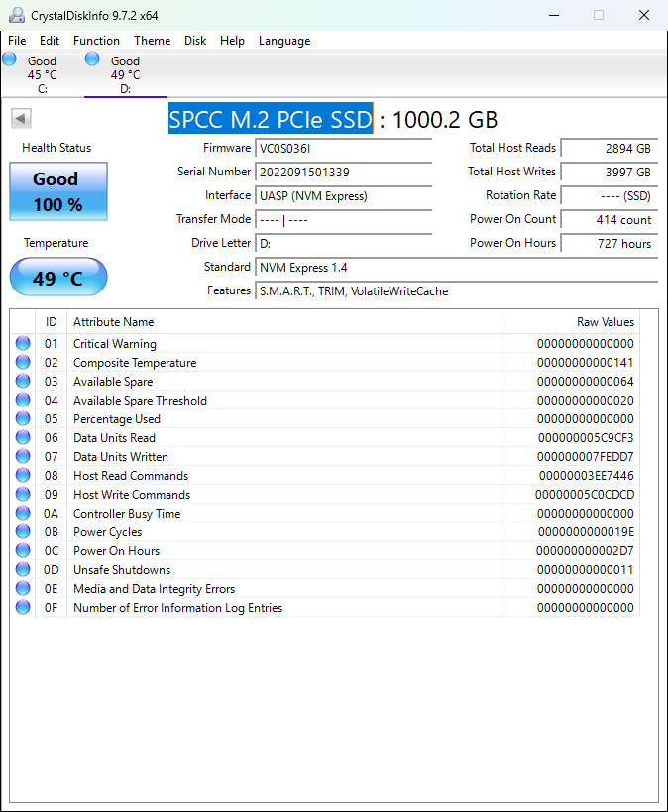Click status orb for Host Read Commands row

(23, 475)
